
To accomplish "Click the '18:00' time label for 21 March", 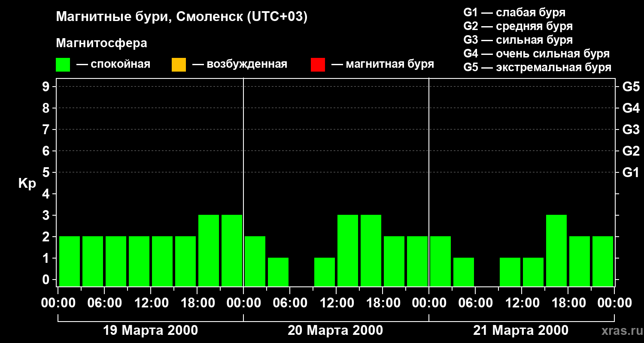I will tap(568, 303).
